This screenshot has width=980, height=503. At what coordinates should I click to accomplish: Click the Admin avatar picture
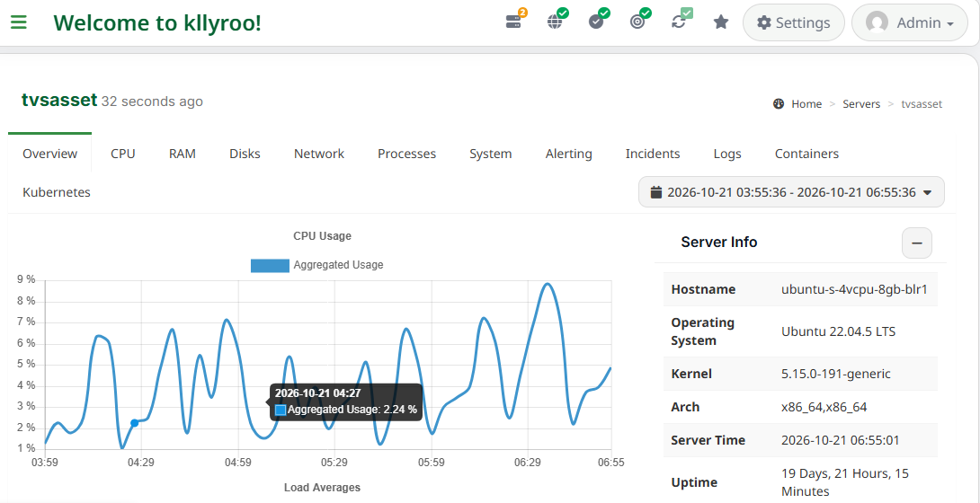coord(877,23)
